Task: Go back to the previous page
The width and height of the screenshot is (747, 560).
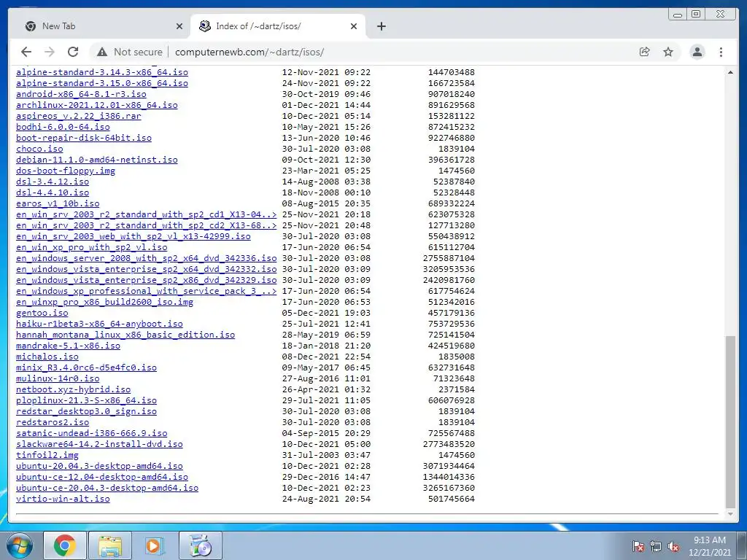Action: pyautogui.click(x=26, y=52)
